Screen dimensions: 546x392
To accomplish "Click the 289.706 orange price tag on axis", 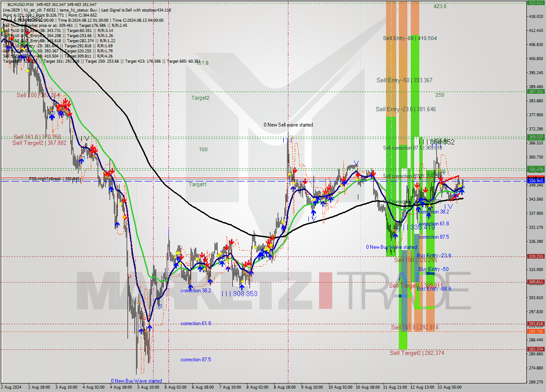I will coord(536,331).
